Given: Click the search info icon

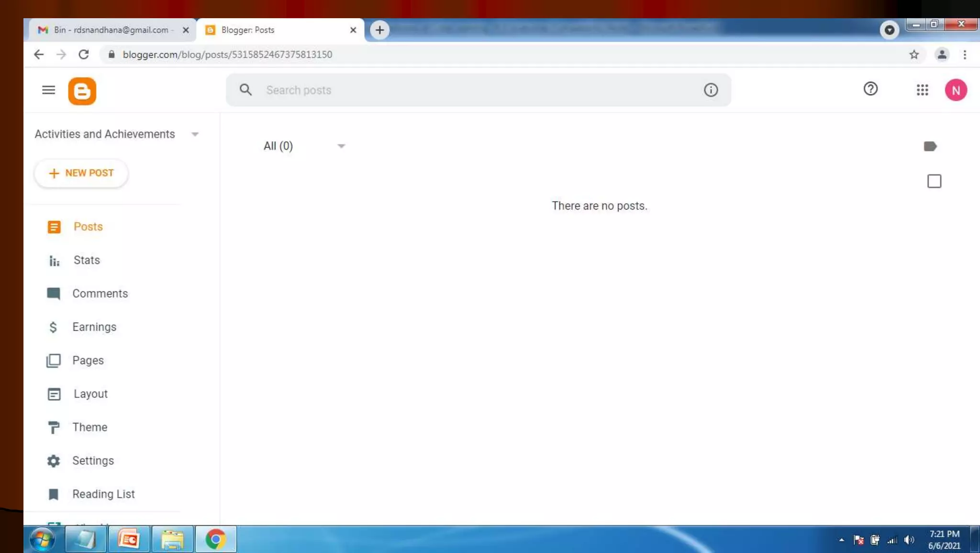Looking at the screenshot, I should pos(711,90).
